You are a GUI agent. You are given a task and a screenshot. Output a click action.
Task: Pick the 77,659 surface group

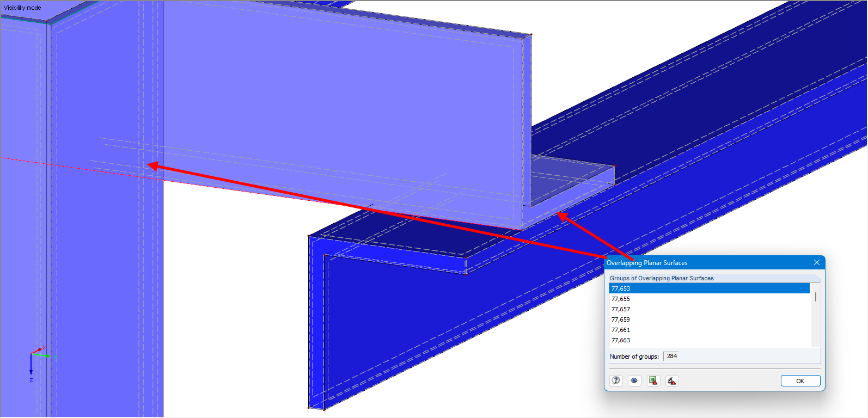pos(621,319)
